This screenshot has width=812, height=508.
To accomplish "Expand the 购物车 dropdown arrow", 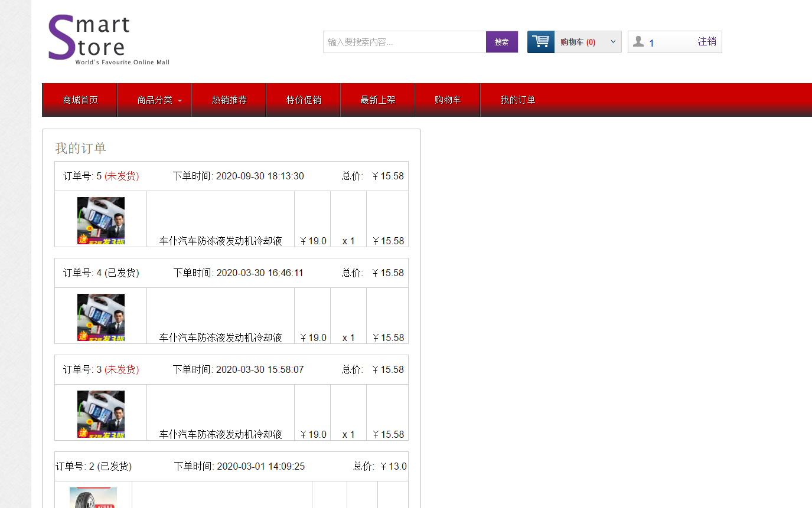I will pos(613,42).
